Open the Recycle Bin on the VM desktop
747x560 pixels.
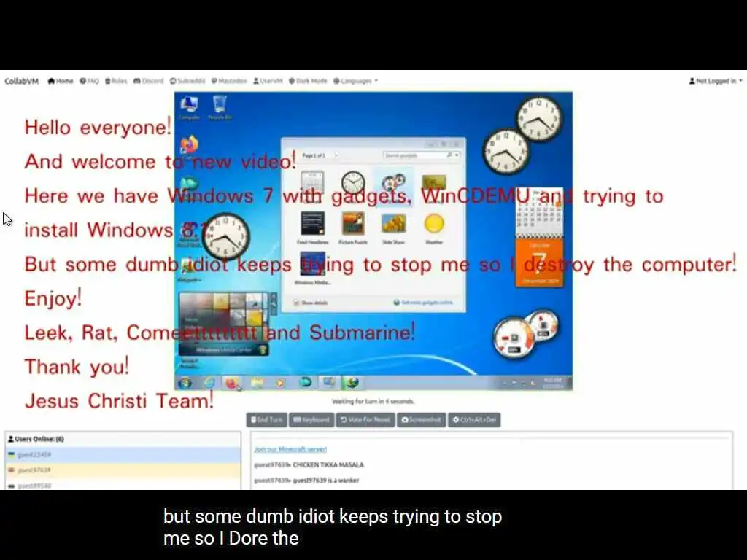[220, 108]
